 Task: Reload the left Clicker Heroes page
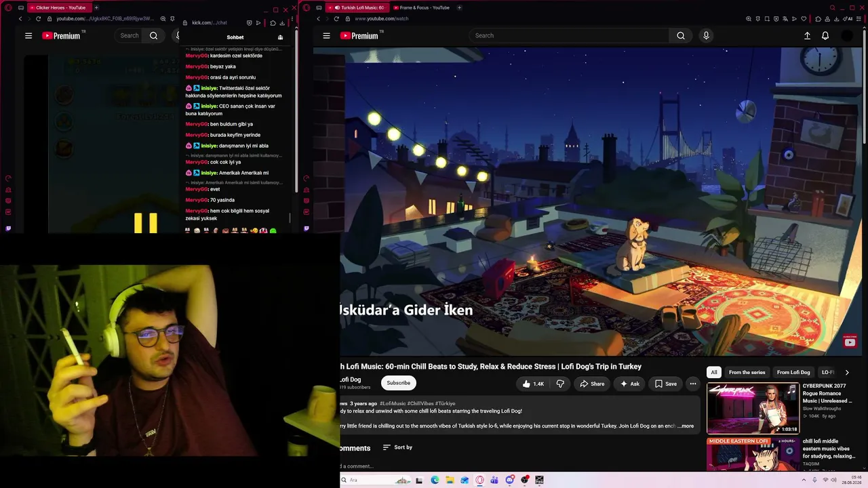[x=38, y=18]
